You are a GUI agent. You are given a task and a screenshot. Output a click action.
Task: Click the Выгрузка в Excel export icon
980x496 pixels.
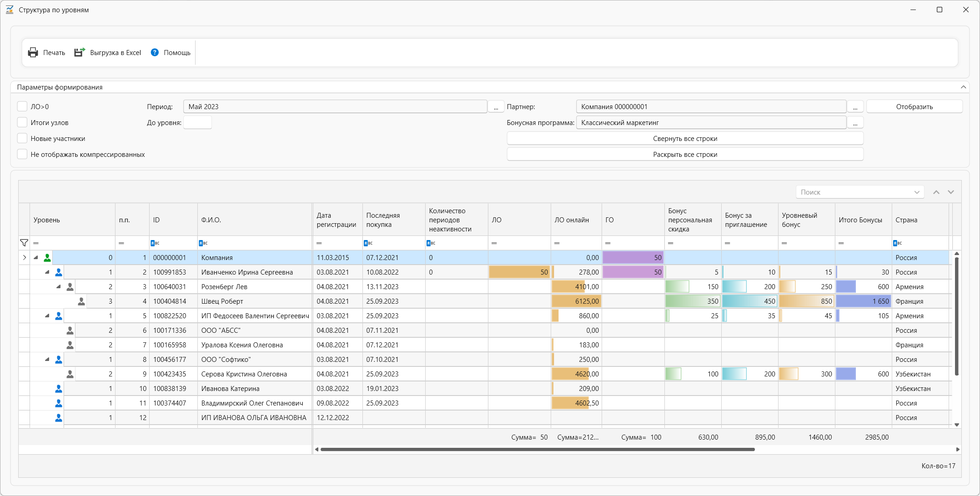pos(80,53)
